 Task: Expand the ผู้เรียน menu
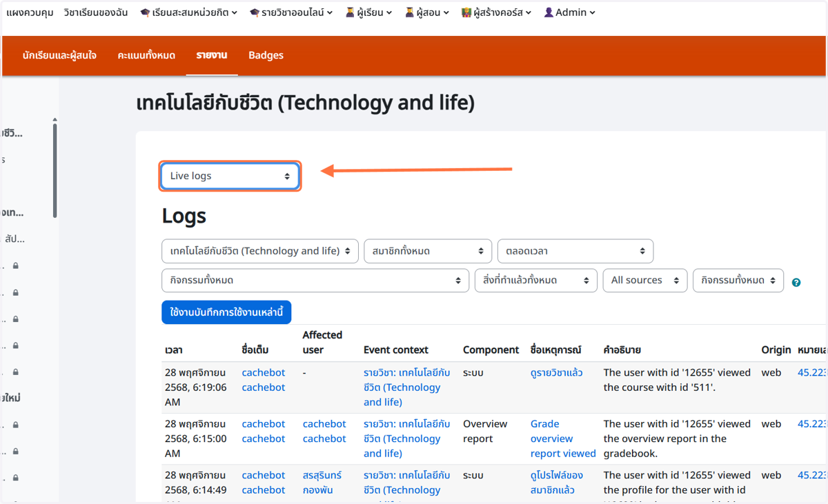coord(368,12)
